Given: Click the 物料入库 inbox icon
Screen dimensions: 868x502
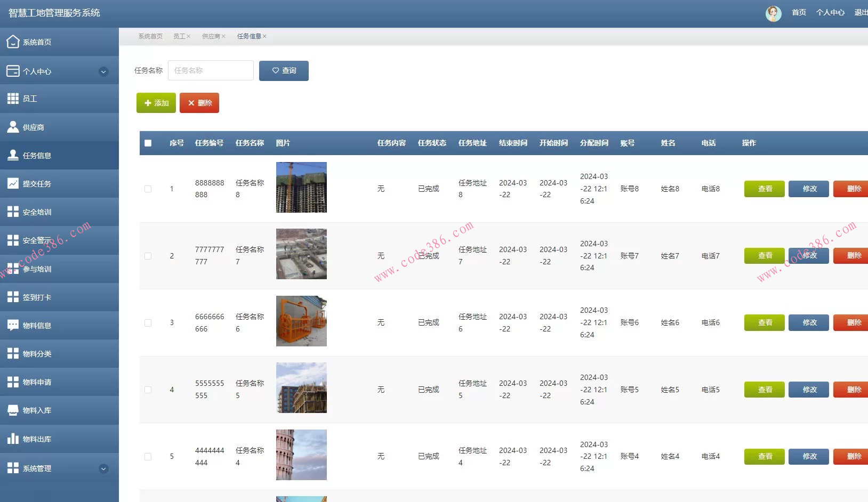Looking at the screenshot, I should [x=13, y=410].
